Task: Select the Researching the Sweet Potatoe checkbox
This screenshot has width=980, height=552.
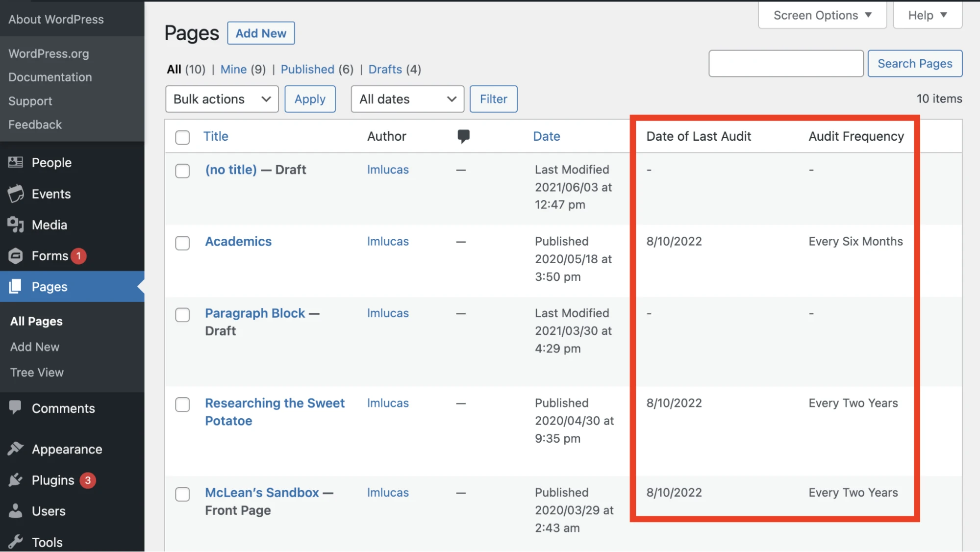Action: (182, 404)
